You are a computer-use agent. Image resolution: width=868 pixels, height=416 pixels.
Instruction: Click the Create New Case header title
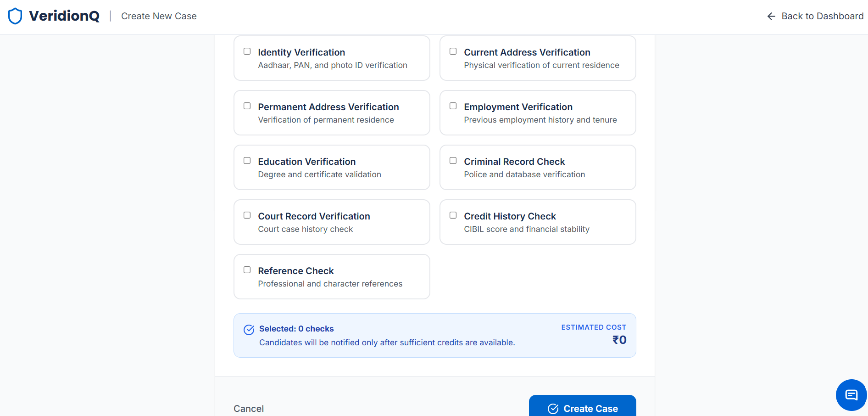coord(159,17)
